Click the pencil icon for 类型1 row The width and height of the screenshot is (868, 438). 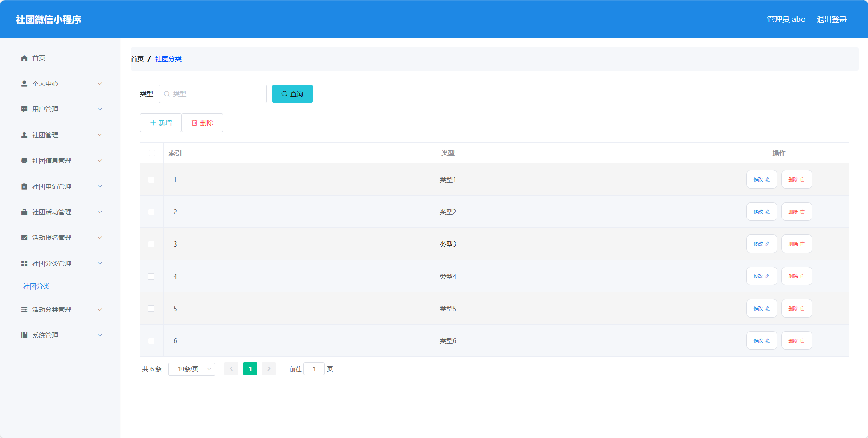[x=767, y=180]
